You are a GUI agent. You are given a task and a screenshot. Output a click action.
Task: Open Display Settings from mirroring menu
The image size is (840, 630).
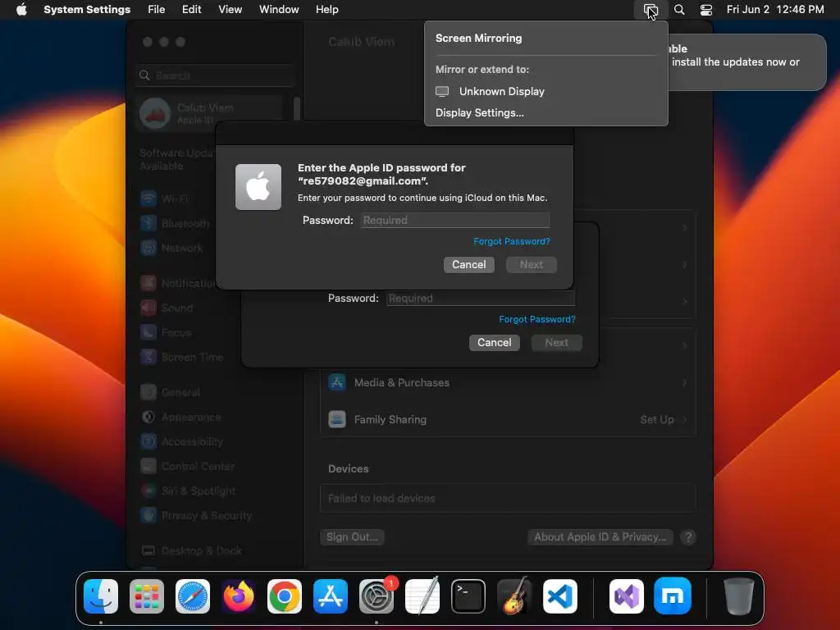(x=479, y=113)
